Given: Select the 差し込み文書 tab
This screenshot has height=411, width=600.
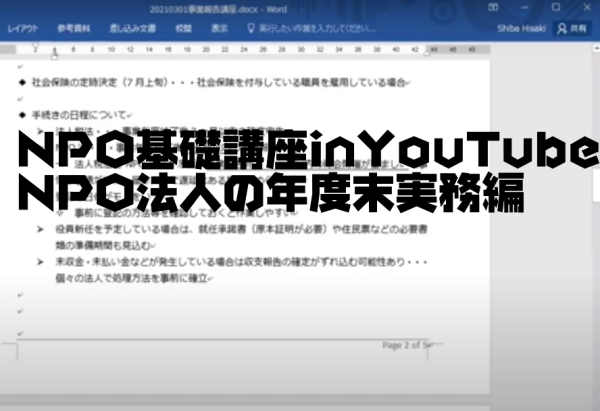Looking at the screenshot, I should [131, 30].
